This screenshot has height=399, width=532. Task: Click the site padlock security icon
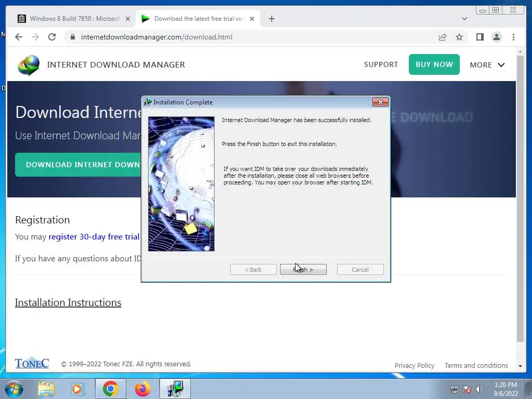(73, 37)
